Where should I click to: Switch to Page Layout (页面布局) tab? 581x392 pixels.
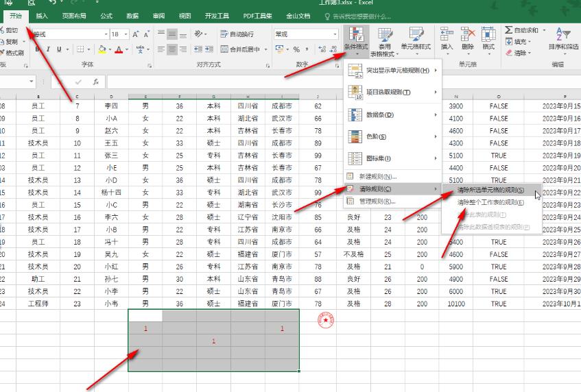[x=73, y=16]
